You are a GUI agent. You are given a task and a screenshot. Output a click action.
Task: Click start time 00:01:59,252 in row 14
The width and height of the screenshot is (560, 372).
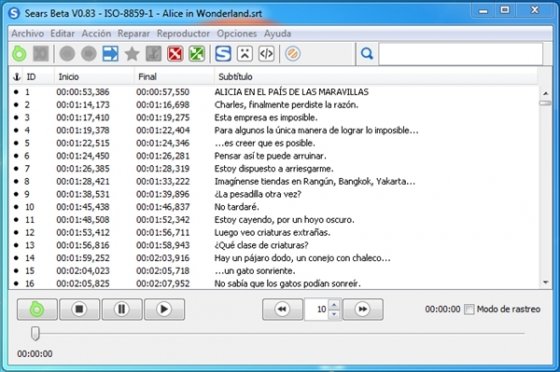tap(83, 258)
